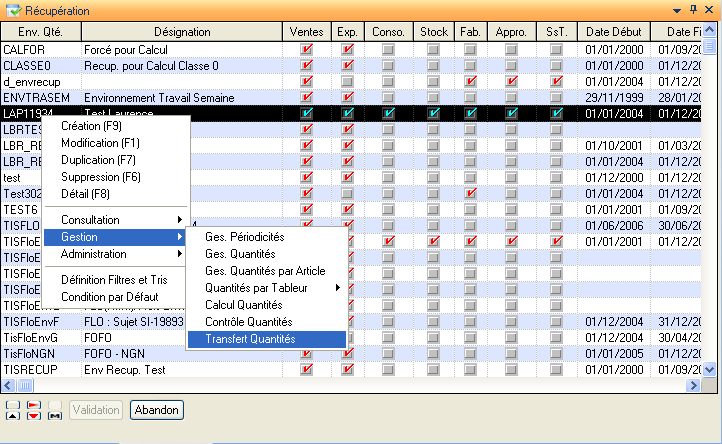Screen dimensions: 722x444
Task: Click the scroll-down arrow on the vertical scrollbar
Action: coord(711,369)
